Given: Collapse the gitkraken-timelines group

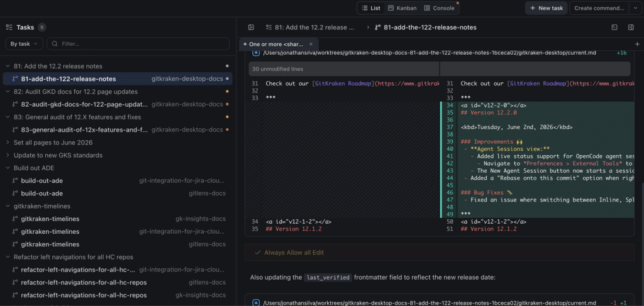Looking at the screenshot, I should click(x=8, y=206).
